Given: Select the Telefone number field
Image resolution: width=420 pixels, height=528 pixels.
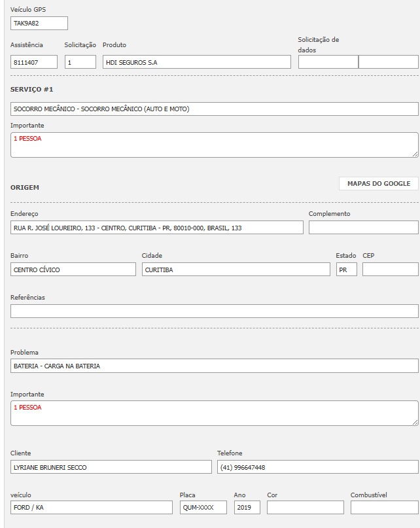Looking at the screenshot, I should [317, 467].
